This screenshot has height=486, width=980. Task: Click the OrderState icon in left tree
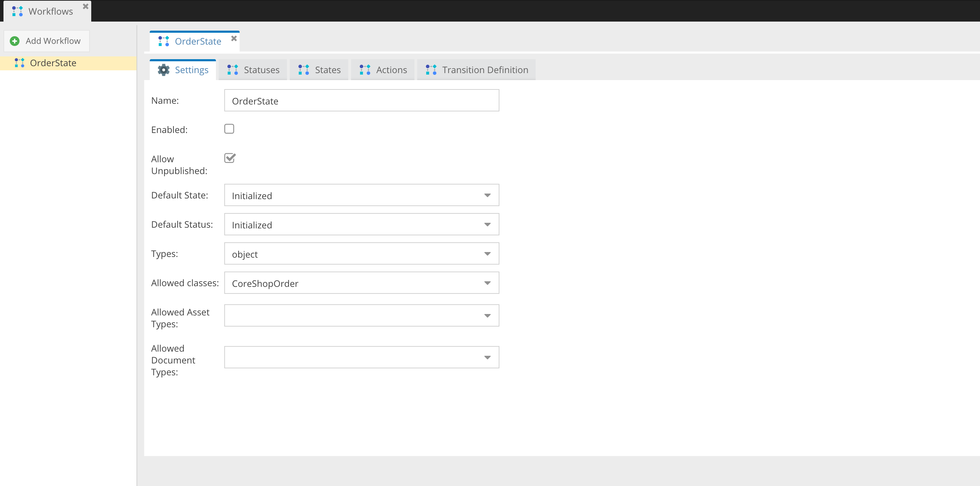pos(20,63)
